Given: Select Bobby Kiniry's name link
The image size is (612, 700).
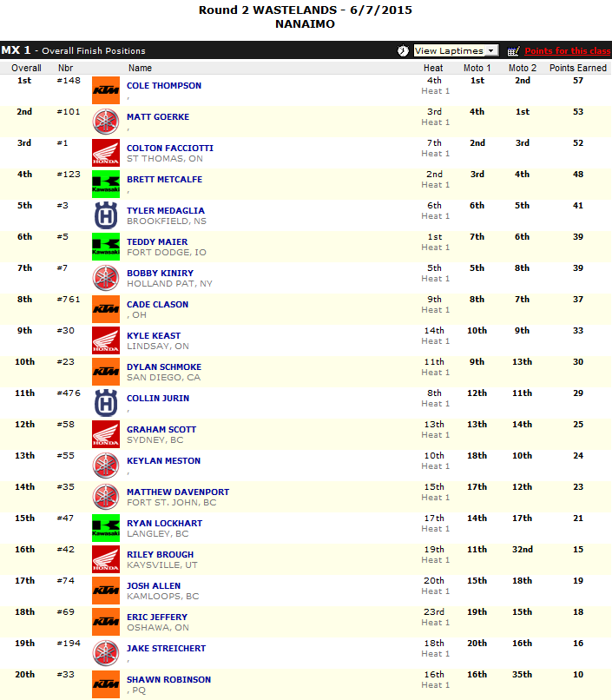Looking at the screenshot, I should tap(160, 274).
